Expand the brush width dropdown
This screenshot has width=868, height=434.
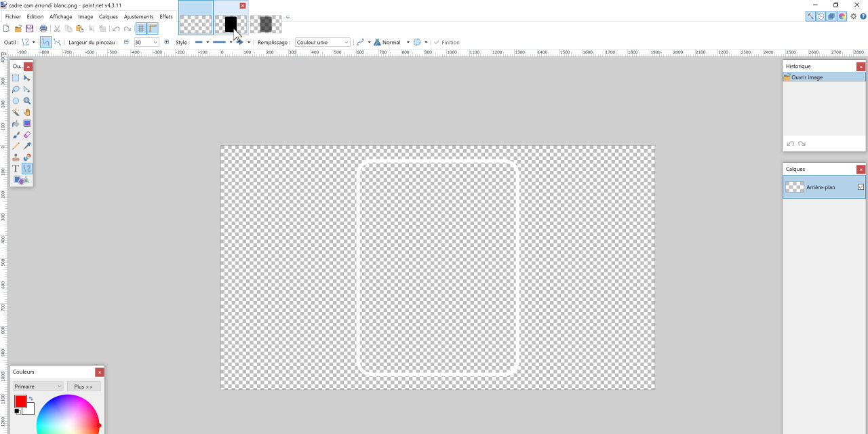coord(155,42)
